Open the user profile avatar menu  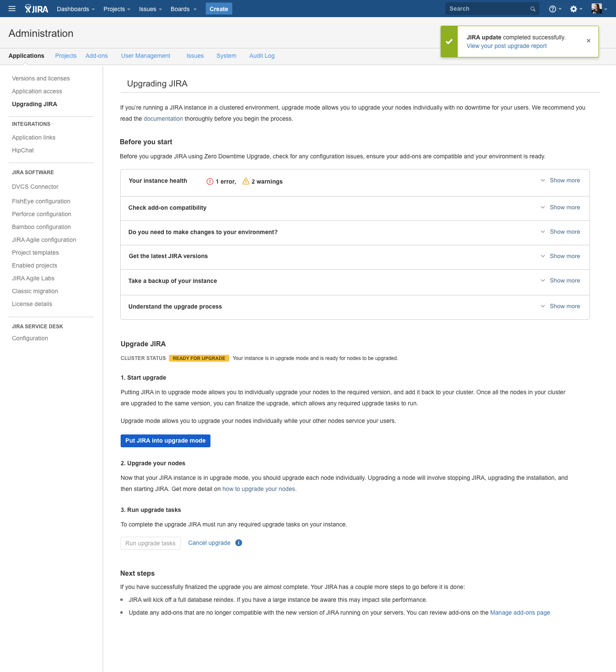pyautogui.click(x=599, y=9)
